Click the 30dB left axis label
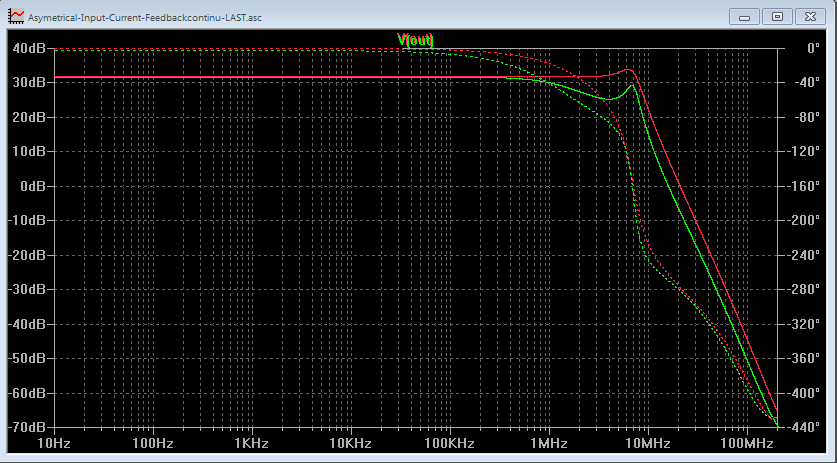Viewport: 837px width, 463px height. tap(29, 82)
